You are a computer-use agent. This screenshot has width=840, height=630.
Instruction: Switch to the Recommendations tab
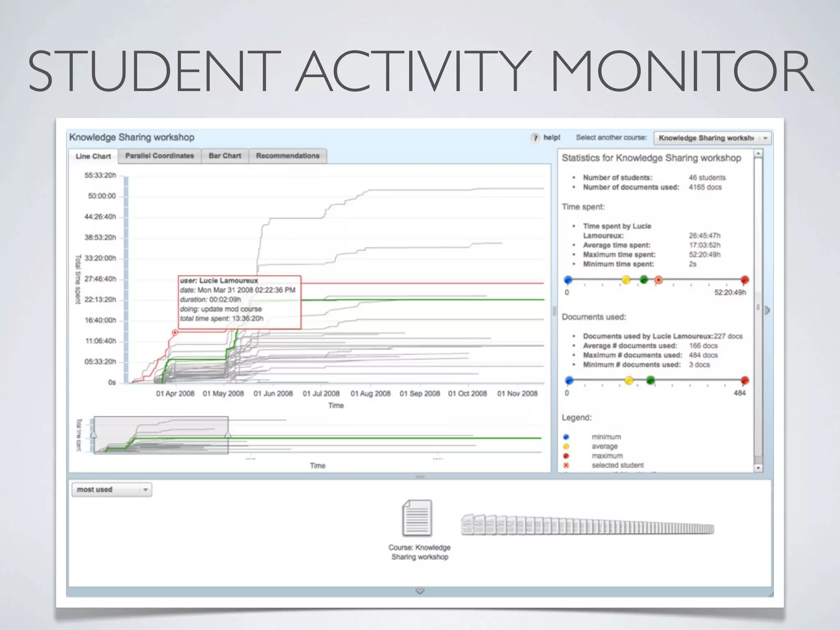tap(288, 156)
